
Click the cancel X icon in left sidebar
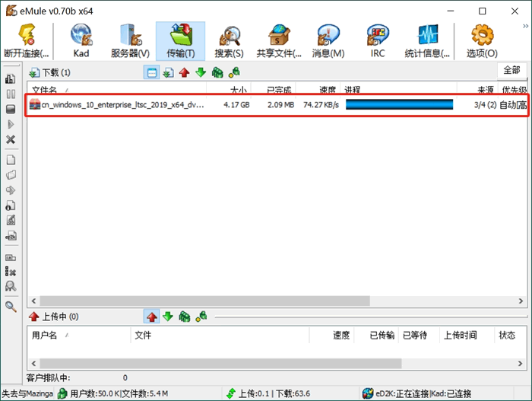[x=11, y=139]
